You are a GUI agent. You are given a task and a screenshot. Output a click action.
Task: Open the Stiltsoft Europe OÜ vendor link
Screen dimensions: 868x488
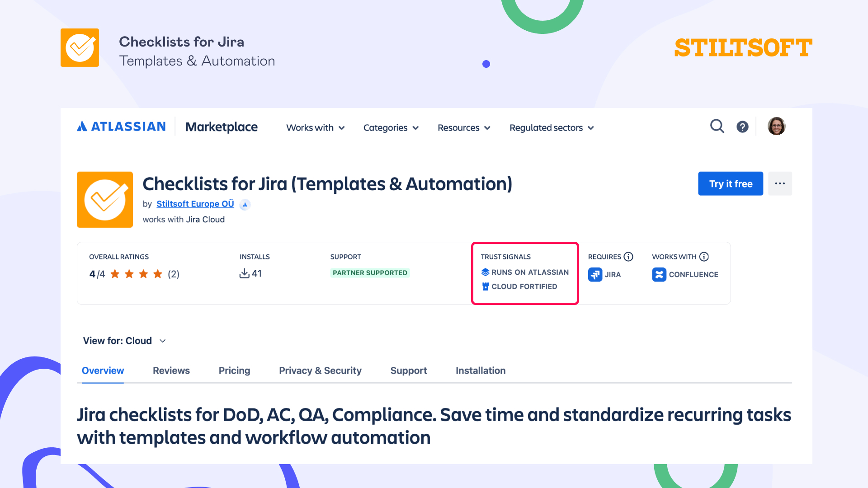point(195,204)
